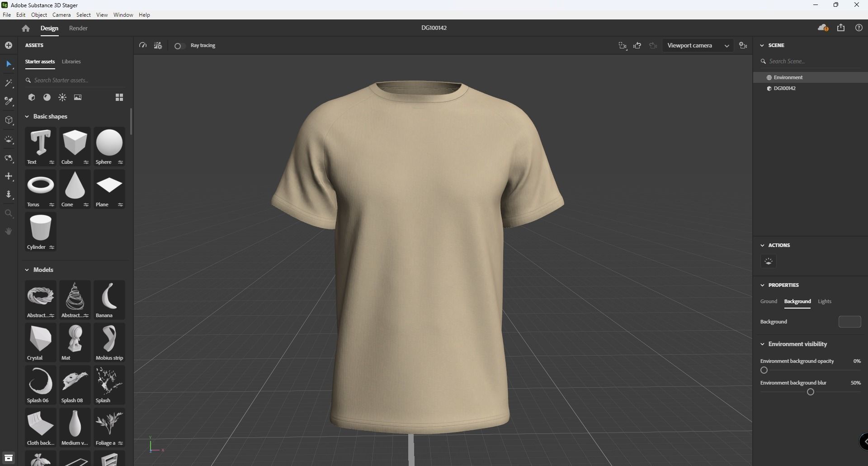Screen dimensions: 868x466
Task: Collapse the Properties panel
Action: tap(762, 285)
